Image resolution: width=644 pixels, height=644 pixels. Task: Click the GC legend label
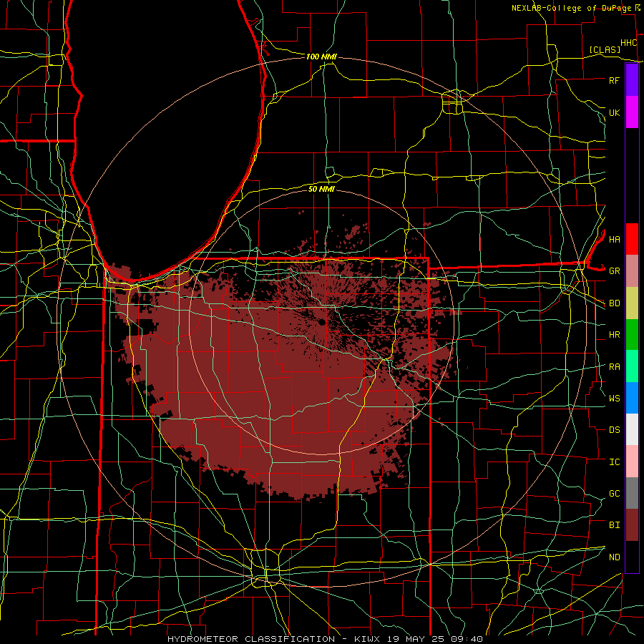(x=614, y=493)
